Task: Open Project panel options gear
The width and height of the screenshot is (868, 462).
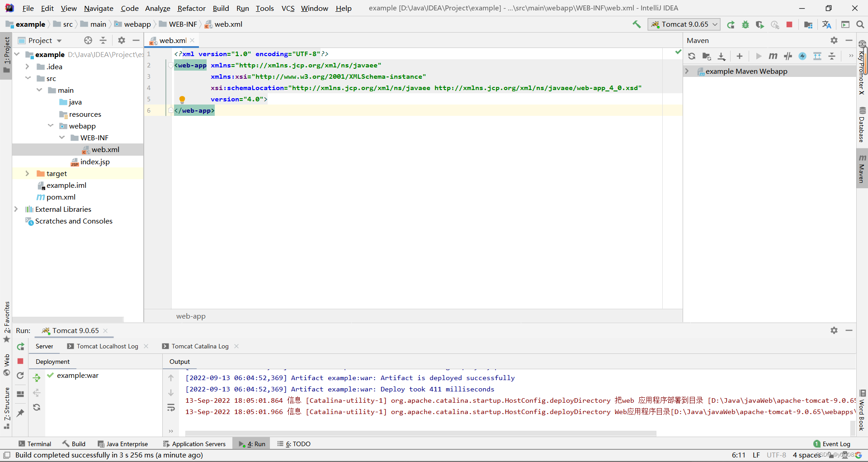Action: point(122,40)
